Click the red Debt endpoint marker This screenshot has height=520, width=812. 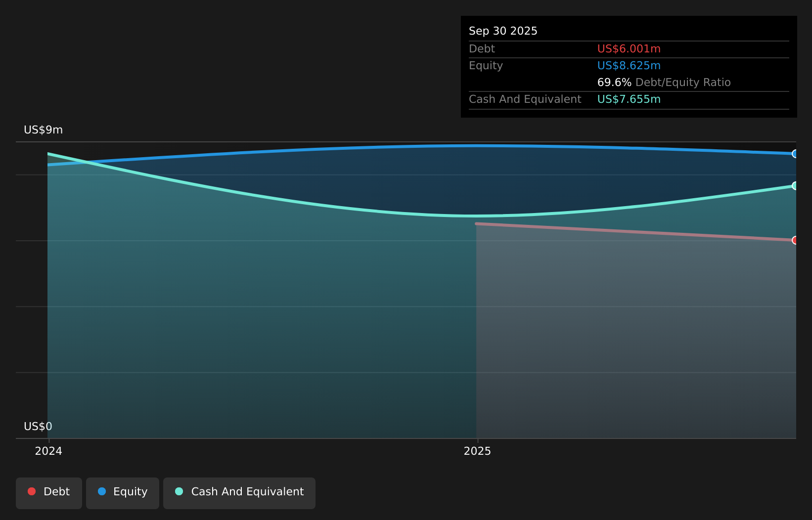795,240
